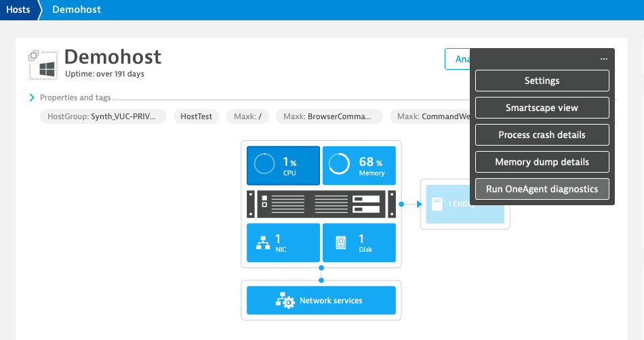Open the 68% Memory tile

(359, 166)
